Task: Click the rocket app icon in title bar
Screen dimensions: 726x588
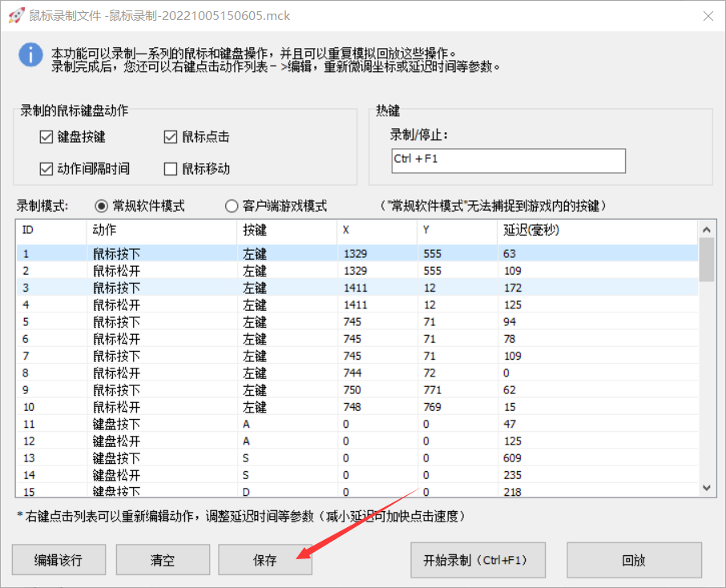Action: (x=15, y=16)
